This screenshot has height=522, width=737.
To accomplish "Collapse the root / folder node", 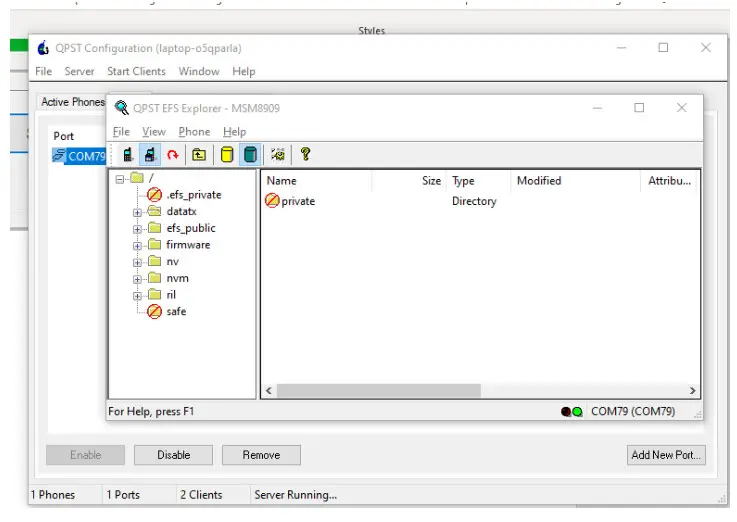I will pyautogui.click(x=120, y=179).
